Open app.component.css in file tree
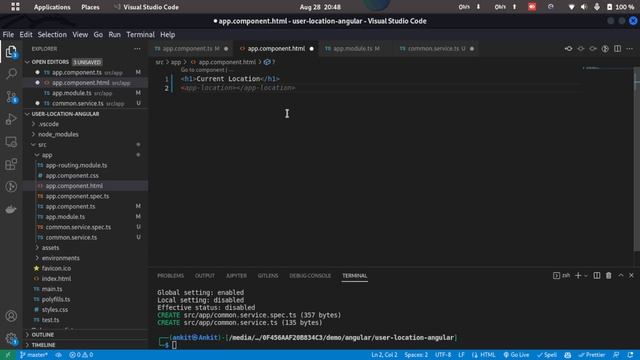Image resolution: width=640 pixels, height=360 pixels. pyautogui.click(x=72, y=176)
